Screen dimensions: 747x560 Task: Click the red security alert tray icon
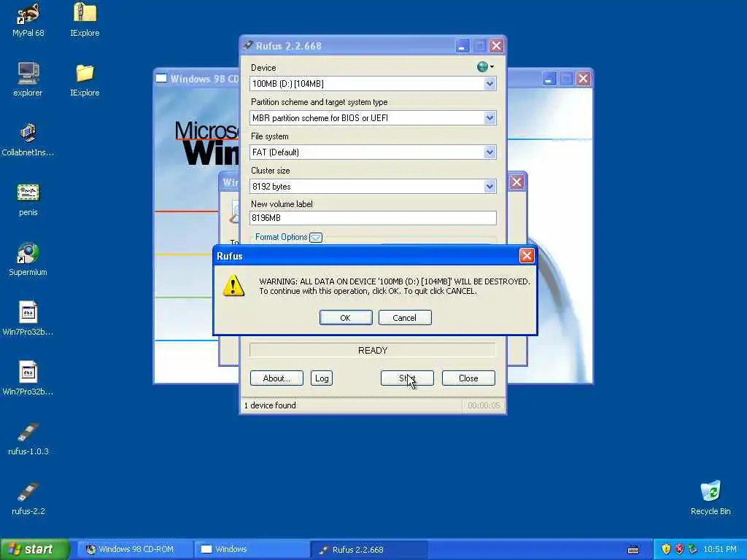pyautogui.click(x=679, y=549)
